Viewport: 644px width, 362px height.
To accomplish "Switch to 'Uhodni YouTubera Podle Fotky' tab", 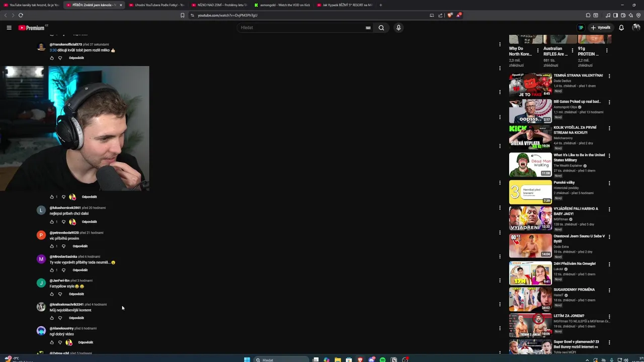I will (x=156, y=5).
